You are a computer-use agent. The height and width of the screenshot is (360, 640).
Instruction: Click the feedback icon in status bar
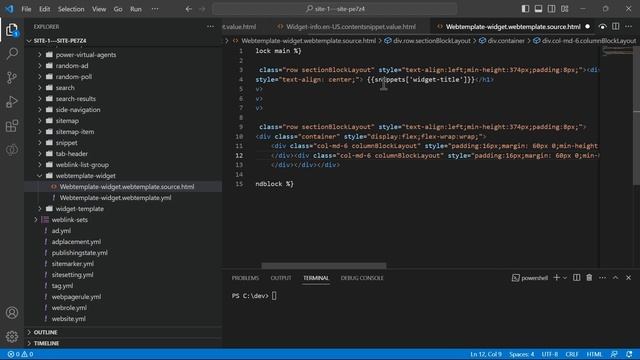tap(614, 354)
